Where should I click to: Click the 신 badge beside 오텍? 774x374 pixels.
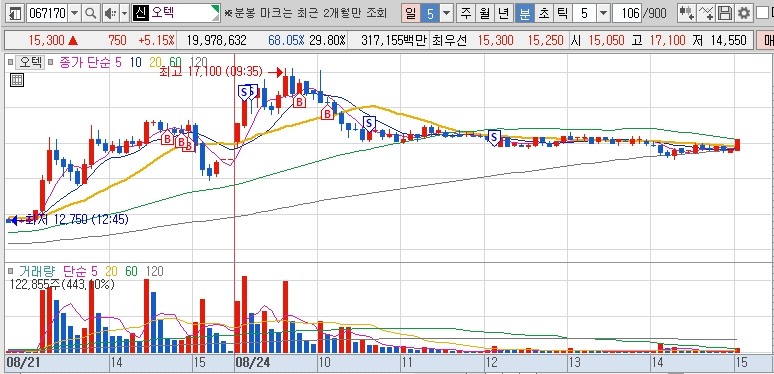(x=140, y=13)
